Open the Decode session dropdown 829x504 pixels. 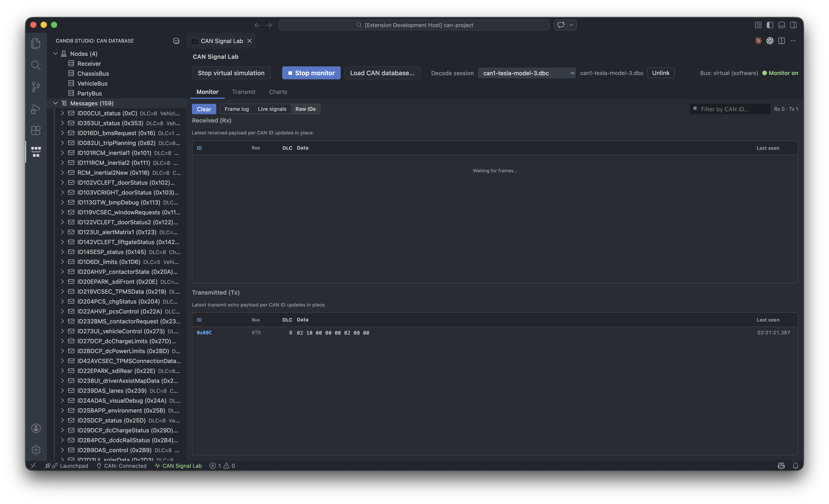(x=526, y=73)
